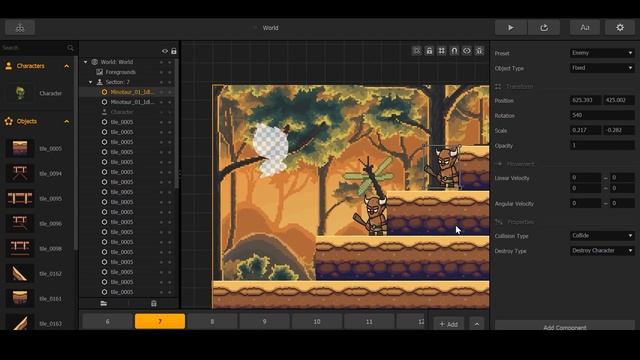Click the dragonfly sprite in the canvas
Screen dimensions: 640x360
[x=369, y=175]
